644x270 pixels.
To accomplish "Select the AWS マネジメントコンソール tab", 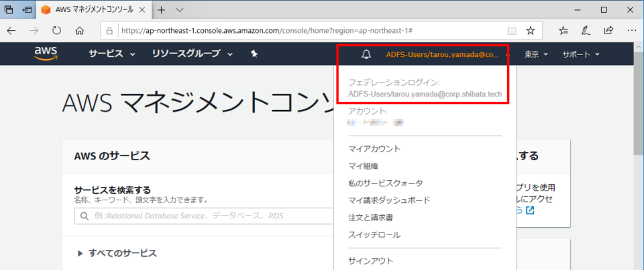I will 95,10.
